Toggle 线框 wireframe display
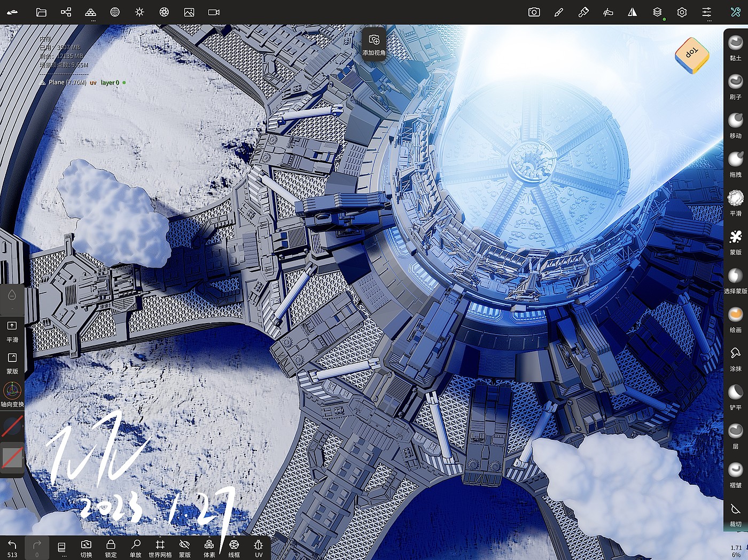Viewport: 748px width, 560px height. click(x=234, y=547)
